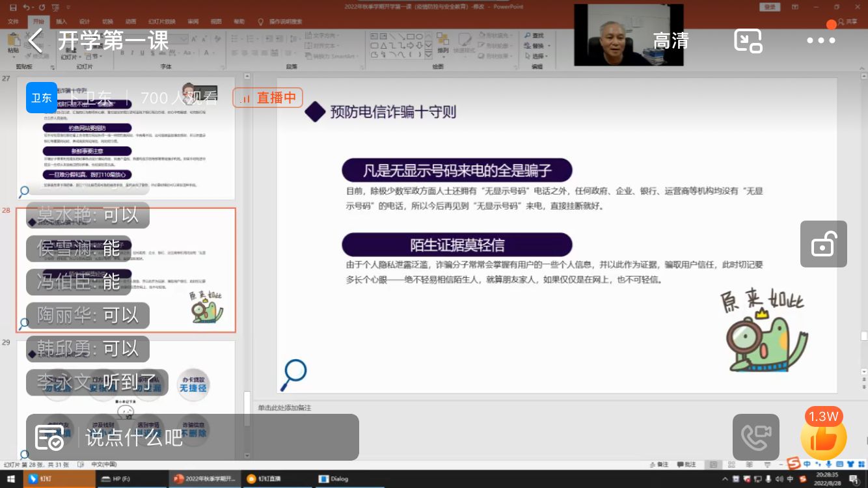Open the 设计 ribbon tab
Screen dimensions: 868x488
tap(85, 21)
